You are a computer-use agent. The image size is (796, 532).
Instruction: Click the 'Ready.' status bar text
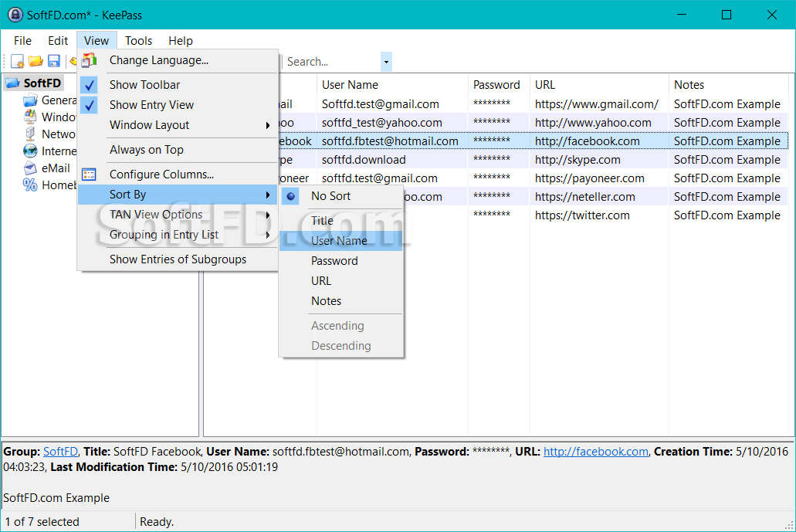point(157,522)
